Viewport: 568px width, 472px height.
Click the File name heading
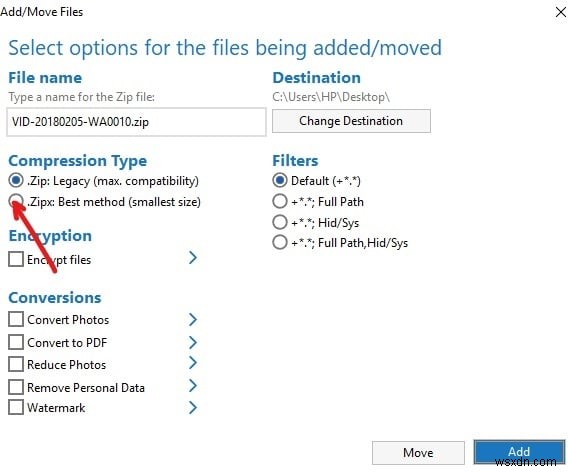45,78
